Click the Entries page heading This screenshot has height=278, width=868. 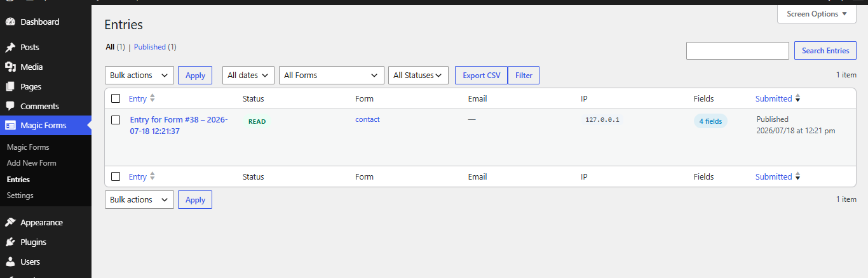click(x=124, y=25)
